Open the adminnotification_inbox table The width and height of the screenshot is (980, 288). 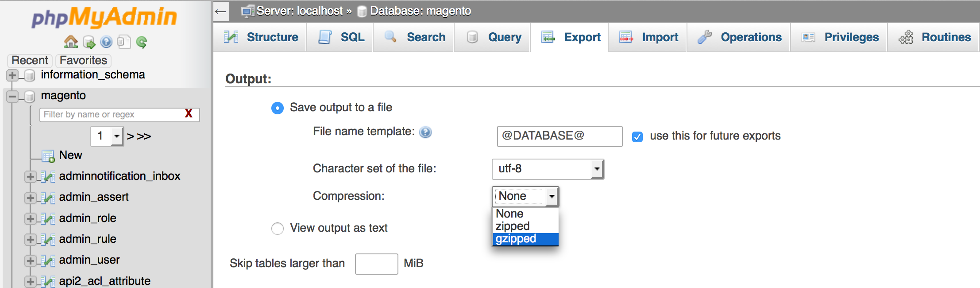[x=120, y=176]
